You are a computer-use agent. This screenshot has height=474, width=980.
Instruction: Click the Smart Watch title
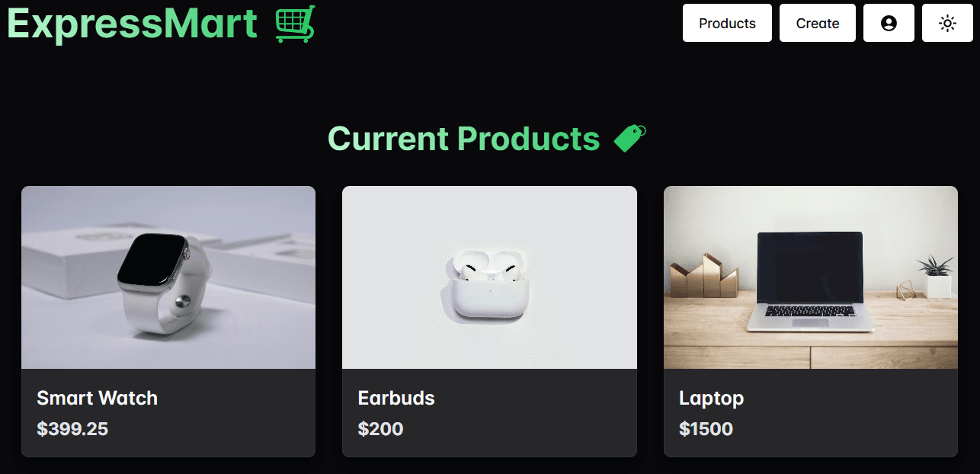tap(98, 398)
